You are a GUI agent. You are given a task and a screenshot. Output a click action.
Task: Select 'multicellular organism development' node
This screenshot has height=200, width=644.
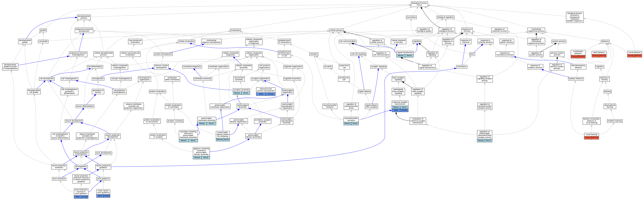pos(211,41)
